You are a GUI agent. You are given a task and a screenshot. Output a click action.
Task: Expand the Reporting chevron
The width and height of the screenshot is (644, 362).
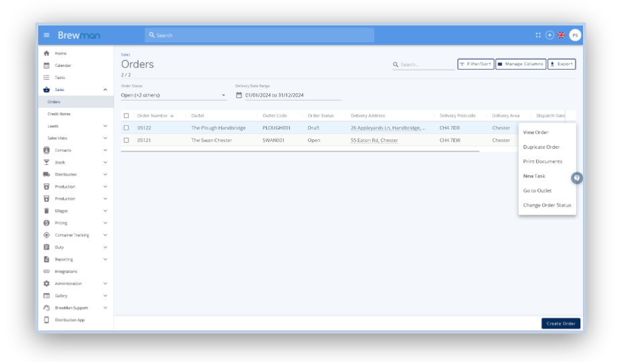[105, 259]
